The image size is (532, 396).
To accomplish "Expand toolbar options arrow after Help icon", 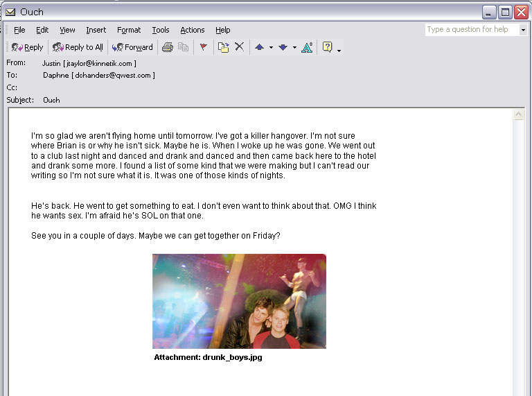I will [339, 51].
